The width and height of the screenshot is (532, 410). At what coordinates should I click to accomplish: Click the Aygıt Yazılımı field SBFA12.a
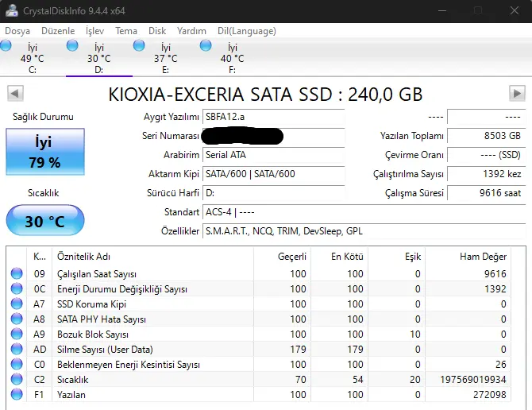pos(273,117)
